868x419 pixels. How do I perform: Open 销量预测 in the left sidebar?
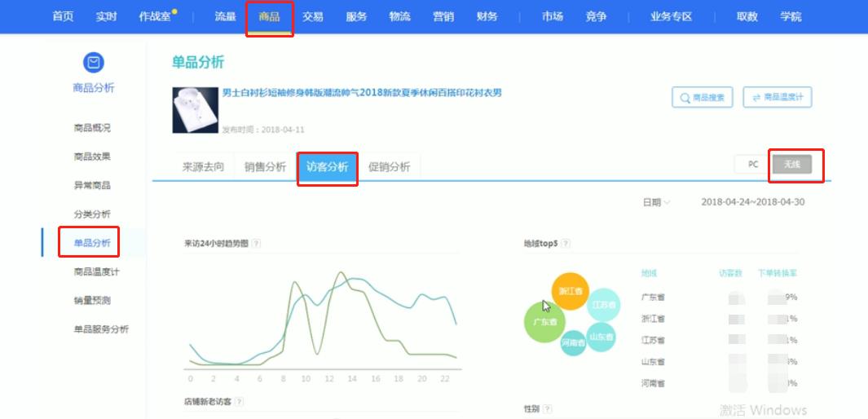click(x=91, y=300)
